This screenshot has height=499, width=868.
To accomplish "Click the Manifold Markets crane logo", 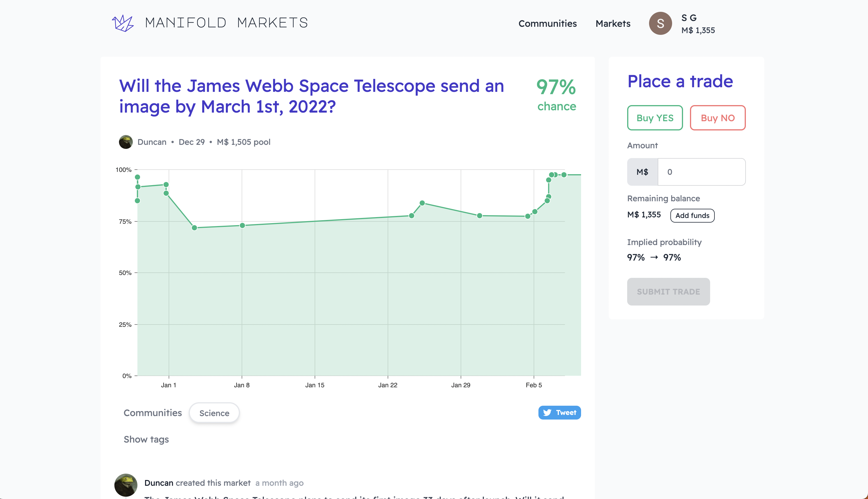I will [122, 23].
